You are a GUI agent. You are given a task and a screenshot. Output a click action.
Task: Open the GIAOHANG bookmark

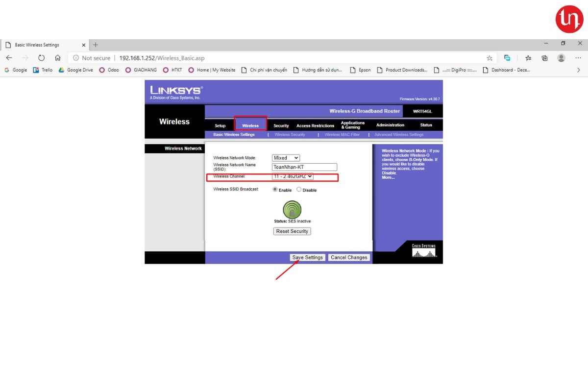point(141,70)
